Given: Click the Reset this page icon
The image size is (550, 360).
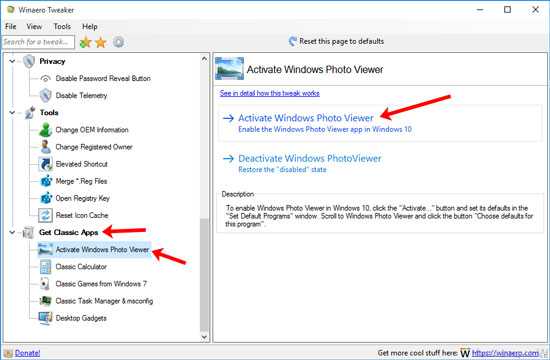Looking at the screenshot, I should point(293,41).
